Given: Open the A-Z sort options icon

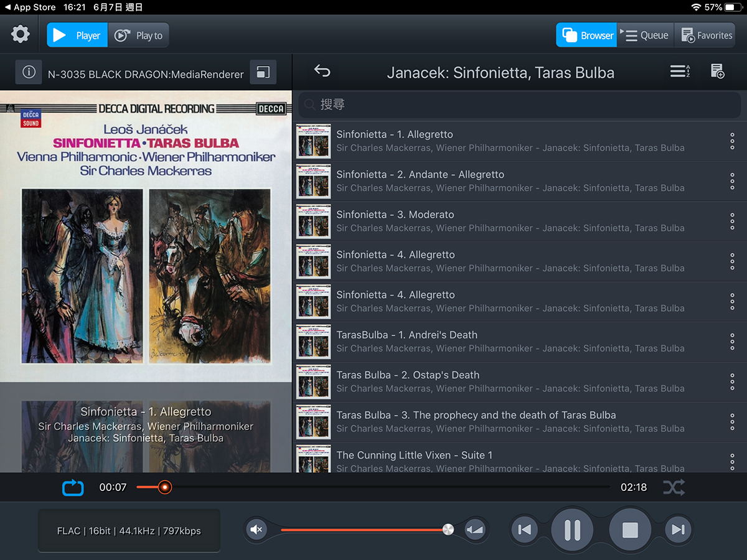Looking at the screenshot, I should (680, 72).
